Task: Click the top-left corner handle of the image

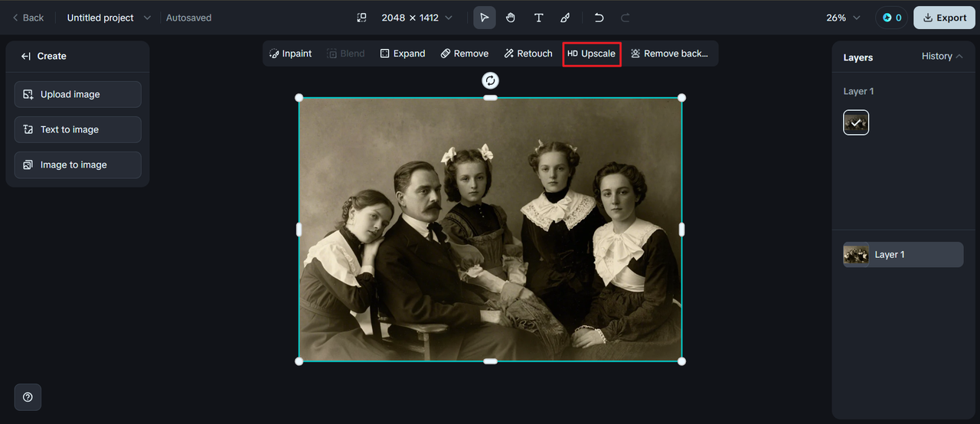Action: pyautogui.click(x=299, y=98)
